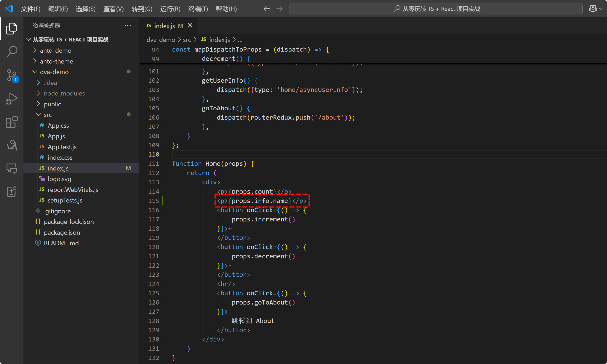Click the title bar search field
This screenshot has height=364, width=607.
coord(436,9)
